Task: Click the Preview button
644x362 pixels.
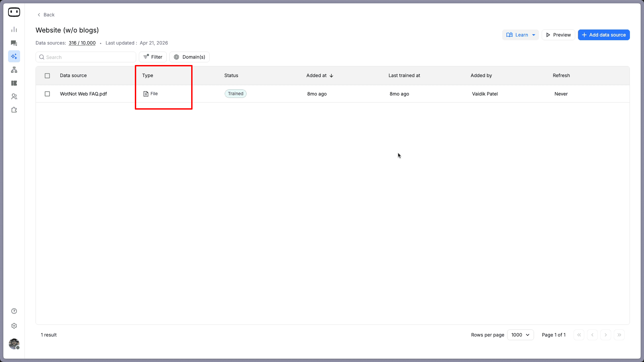Action: click(558, 35)
